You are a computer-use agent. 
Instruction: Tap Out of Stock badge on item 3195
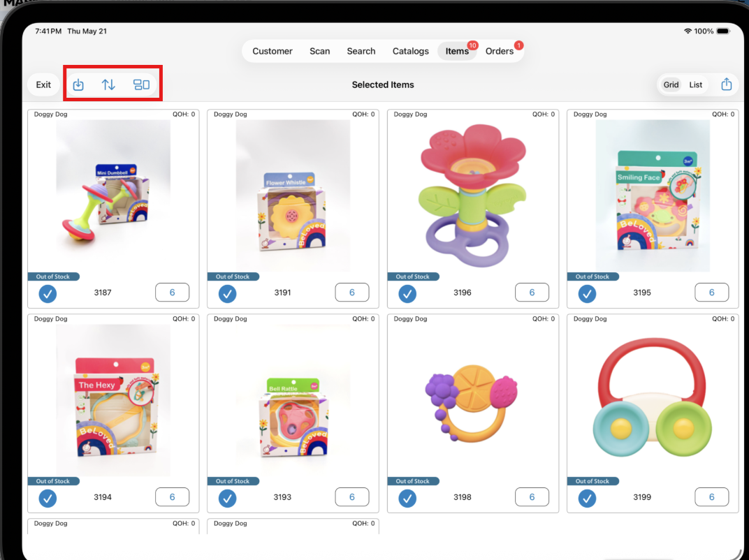(592, 277)
